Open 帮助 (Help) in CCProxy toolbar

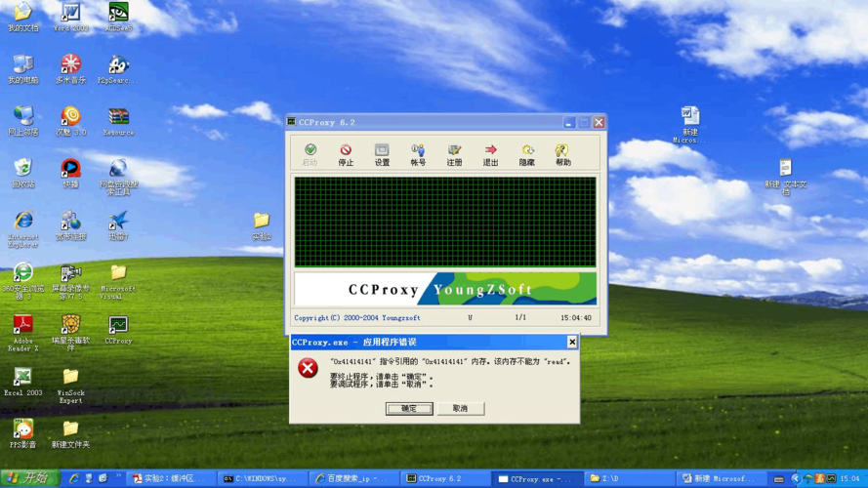pyautogui.click(x=562, y=154)
